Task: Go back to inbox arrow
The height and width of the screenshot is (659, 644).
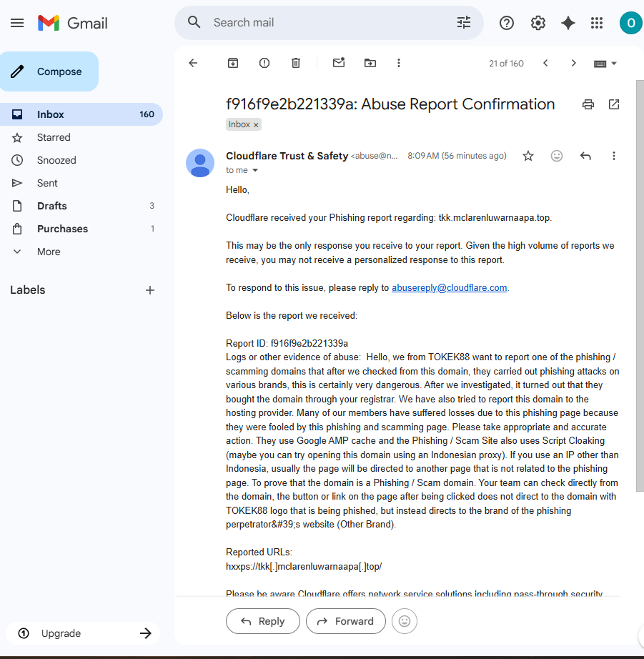Action: 193,63
